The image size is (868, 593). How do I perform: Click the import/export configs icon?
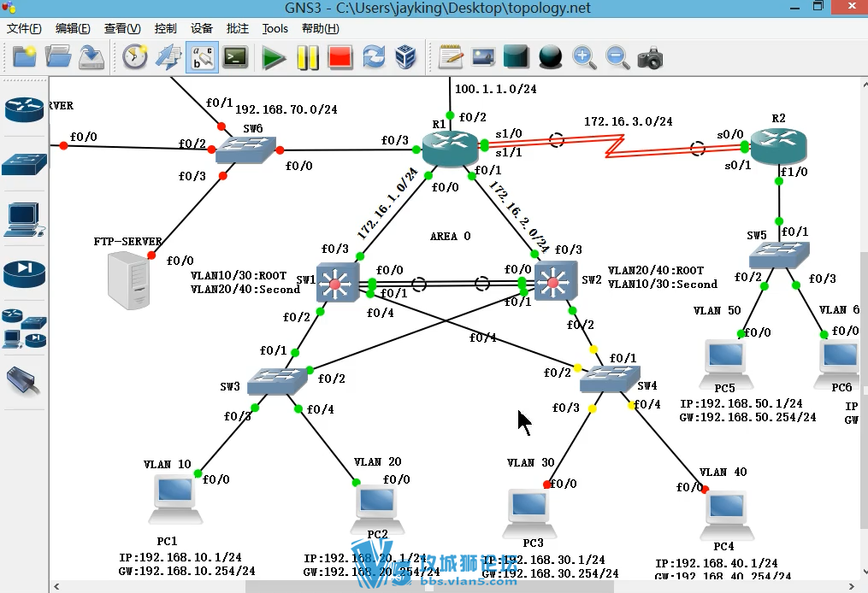click(168, 57)
